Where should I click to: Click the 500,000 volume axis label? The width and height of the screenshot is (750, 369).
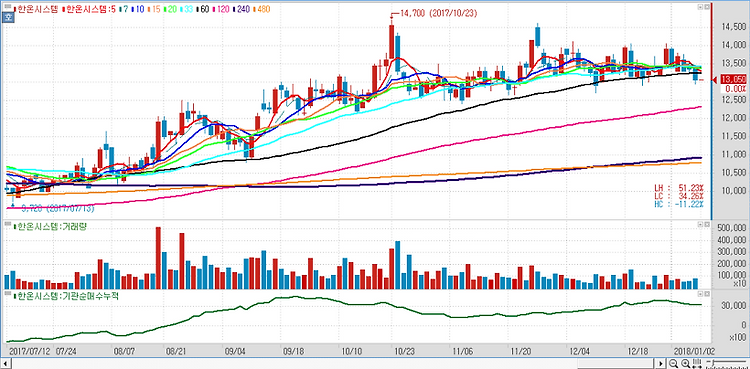click(732, 228)
